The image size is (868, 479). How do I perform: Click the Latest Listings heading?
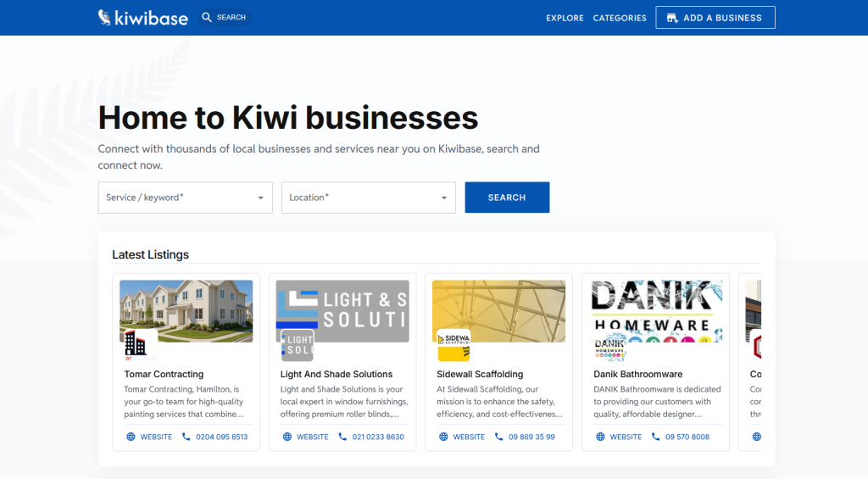151,254
